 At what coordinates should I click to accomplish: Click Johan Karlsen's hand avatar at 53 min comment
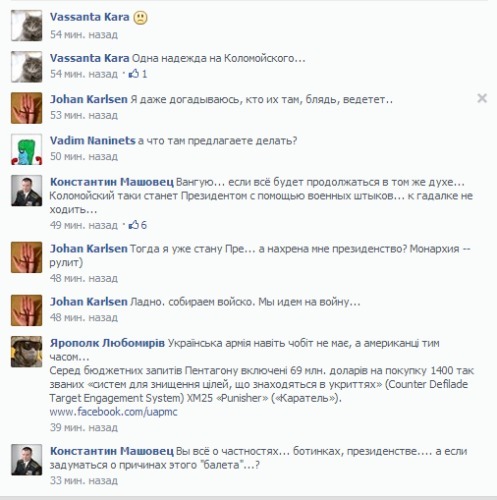coord(27,108)
